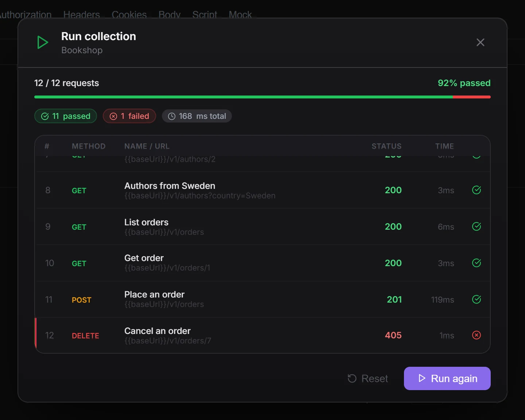Viewport: 525px width, 420px height.
Task: Click the TIME column header
Action: tap(444, 146)
